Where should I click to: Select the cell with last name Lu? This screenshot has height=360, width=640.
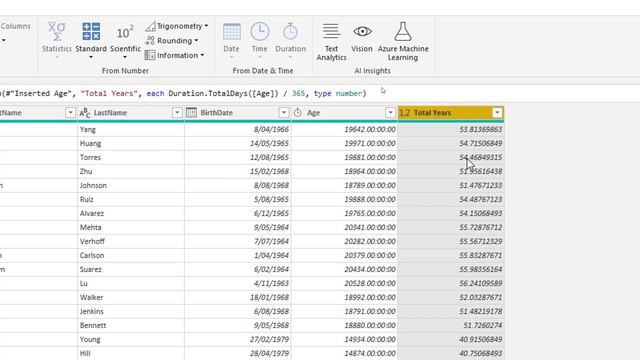click(x=131, y=283)
